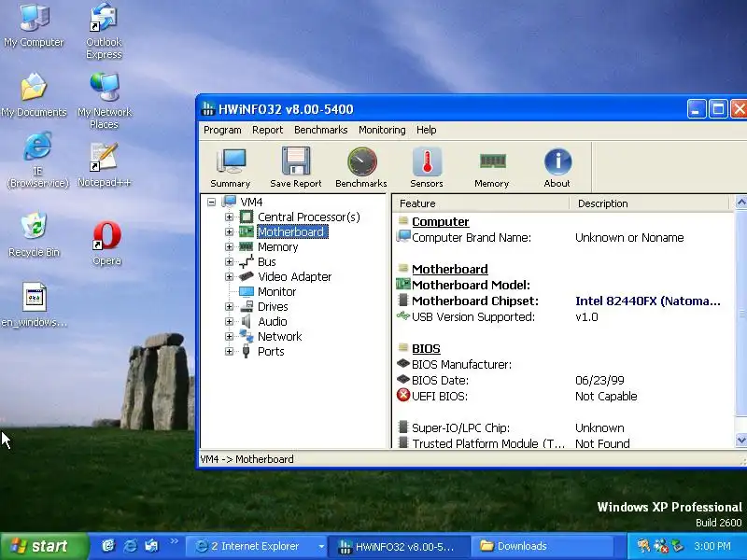Select the My Documents desktop icon
747x560 pixels.
tap(34, 95)
